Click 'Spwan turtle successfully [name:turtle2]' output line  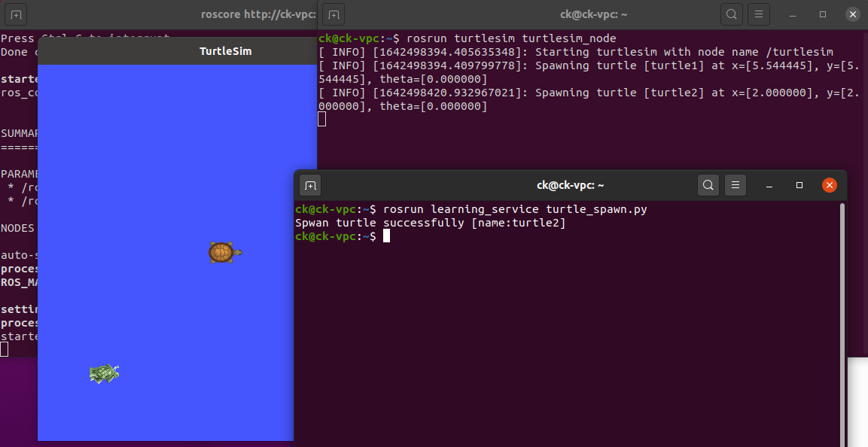coord(430,223)
